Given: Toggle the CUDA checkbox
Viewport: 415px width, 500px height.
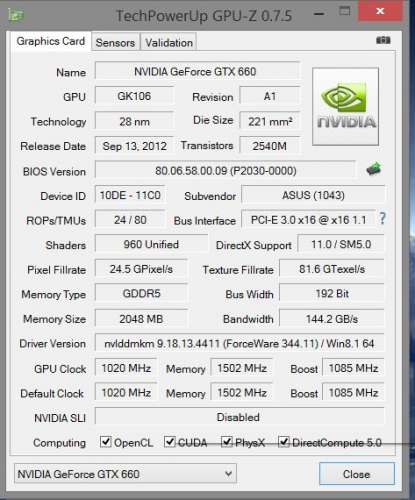Looking at the screenshot, I should [x=170, y=442].
